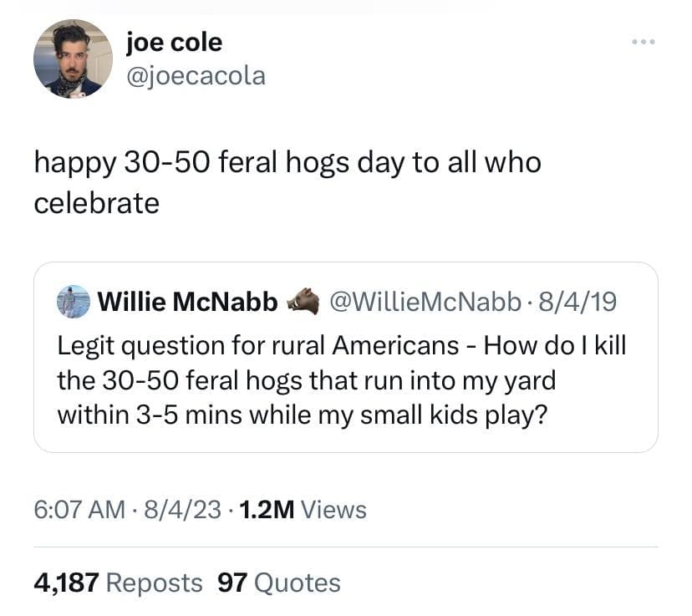Click the main tweet text starting with "happy 30-50 feral hogs day"
Image resolution: width=692 pixels, height=616 pixels.
[287, 162]
